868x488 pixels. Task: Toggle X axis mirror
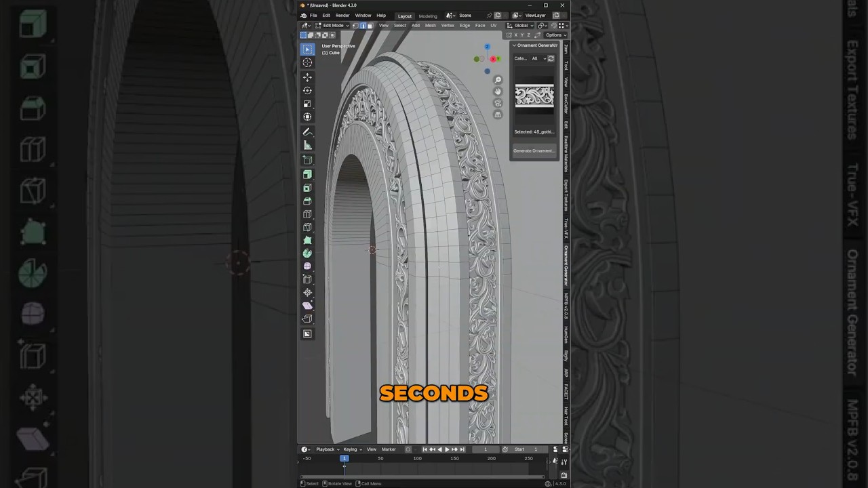click(516, 35)
